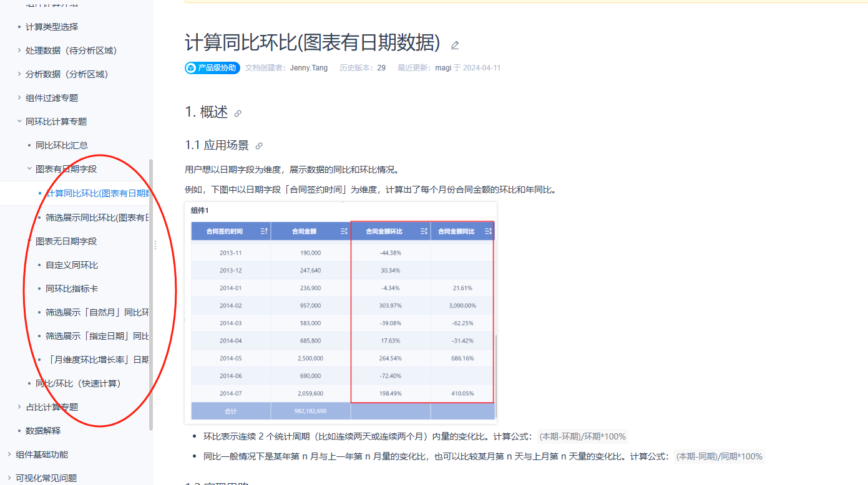This screenshot has height=485, width=868.
Task: Click the edit pencil icon beside the page title
Action: [455, 45]
